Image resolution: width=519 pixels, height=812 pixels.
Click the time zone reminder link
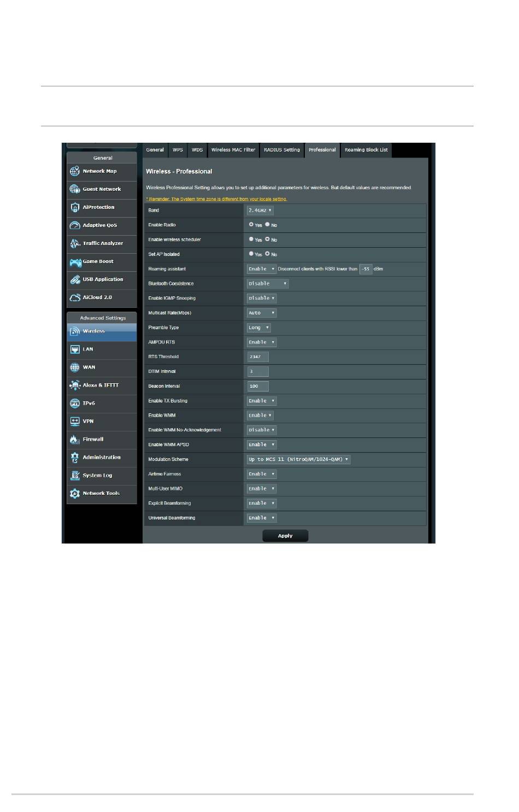tap(216, 199)
